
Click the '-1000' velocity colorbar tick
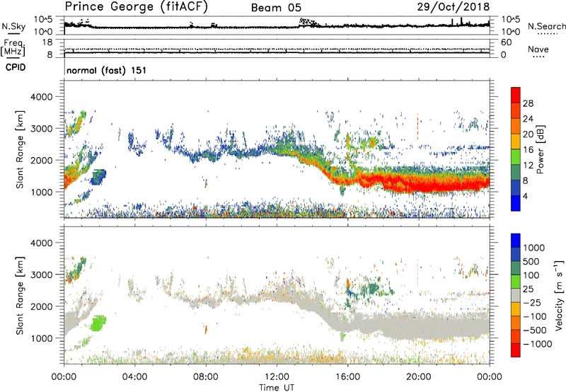(538, 344)
